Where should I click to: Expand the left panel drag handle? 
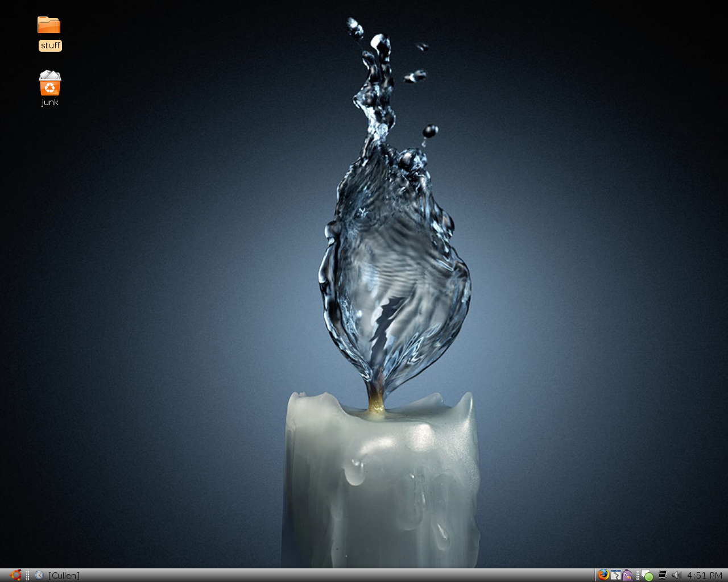(27, 575)
